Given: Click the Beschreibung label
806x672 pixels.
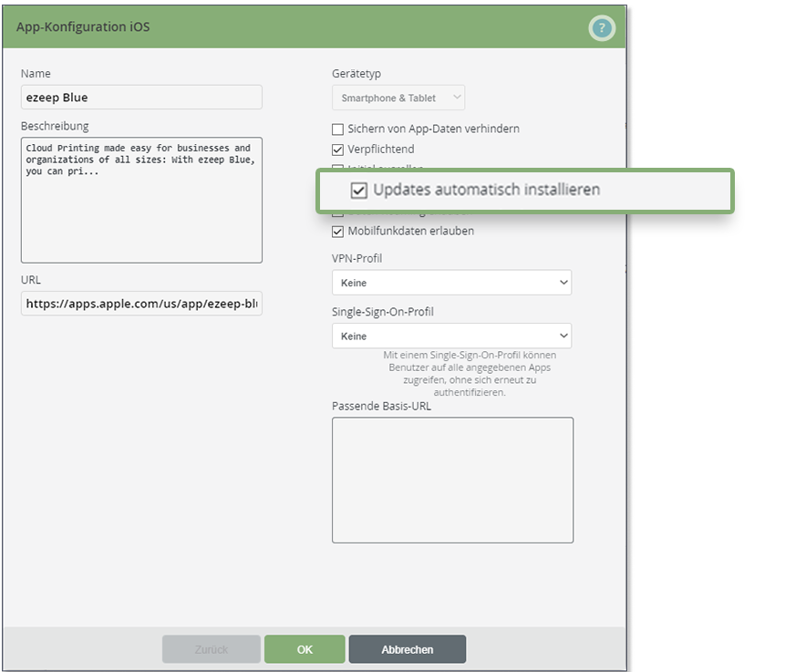Looking at the screenshot, I should [x=55, y=126].
